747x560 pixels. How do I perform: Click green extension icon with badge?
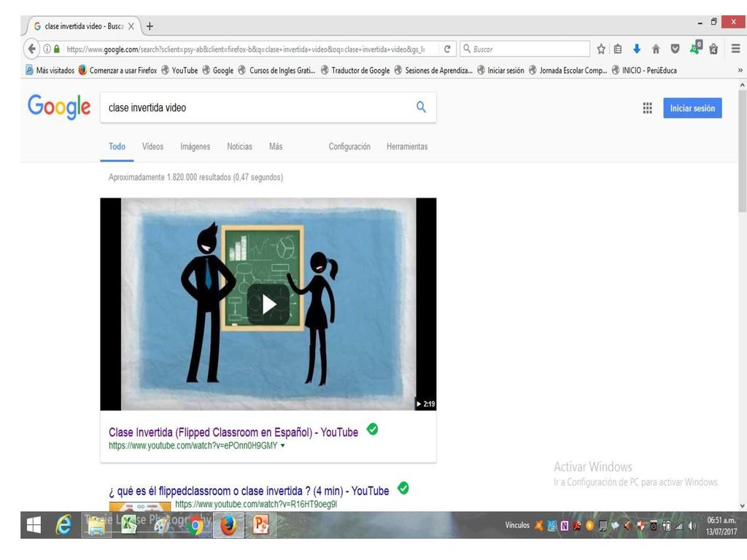pyautogui.click(x=695, y=47)
